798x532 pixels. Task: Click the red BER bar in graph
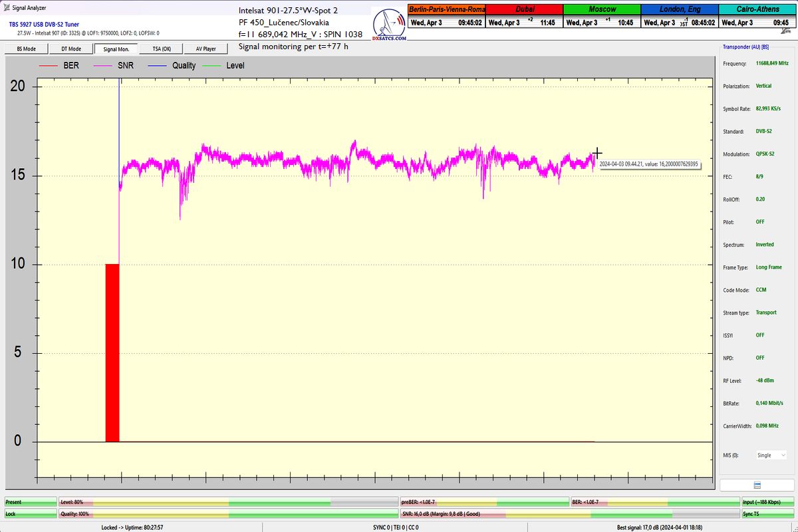coord(112,352)
